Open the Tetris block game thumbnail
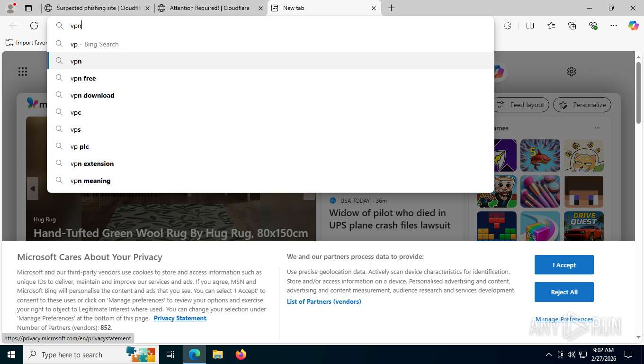 pos(497,227)
